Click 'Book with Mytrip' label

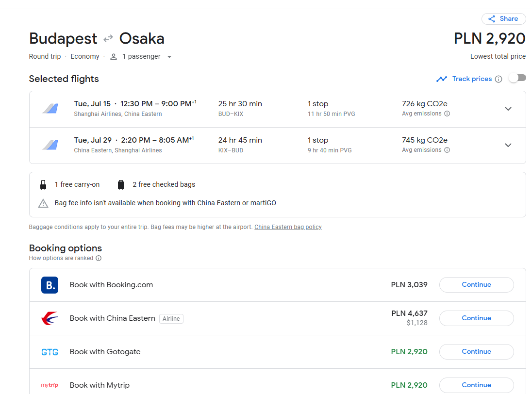point(100,385)
